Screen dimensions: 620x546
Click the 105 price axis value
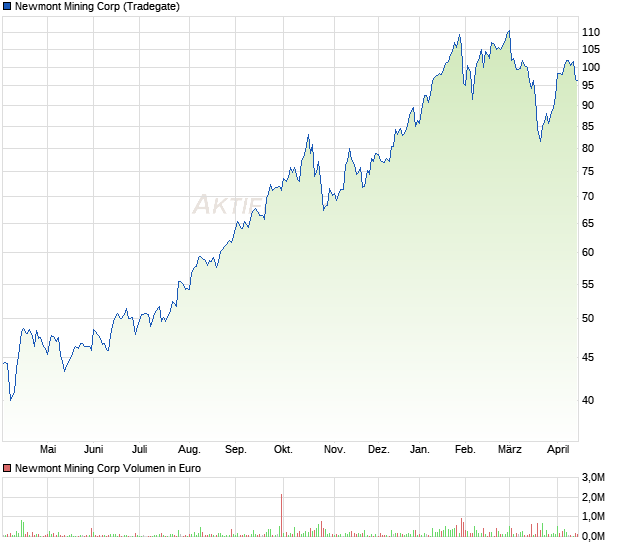coord(591,49)
